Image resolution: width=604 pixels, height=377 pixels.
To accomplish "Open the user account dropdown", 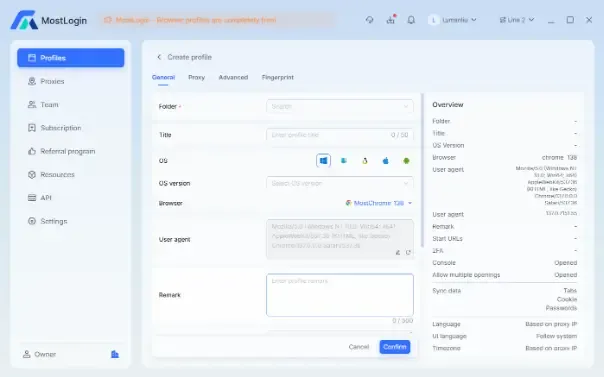I will (453, 20).
